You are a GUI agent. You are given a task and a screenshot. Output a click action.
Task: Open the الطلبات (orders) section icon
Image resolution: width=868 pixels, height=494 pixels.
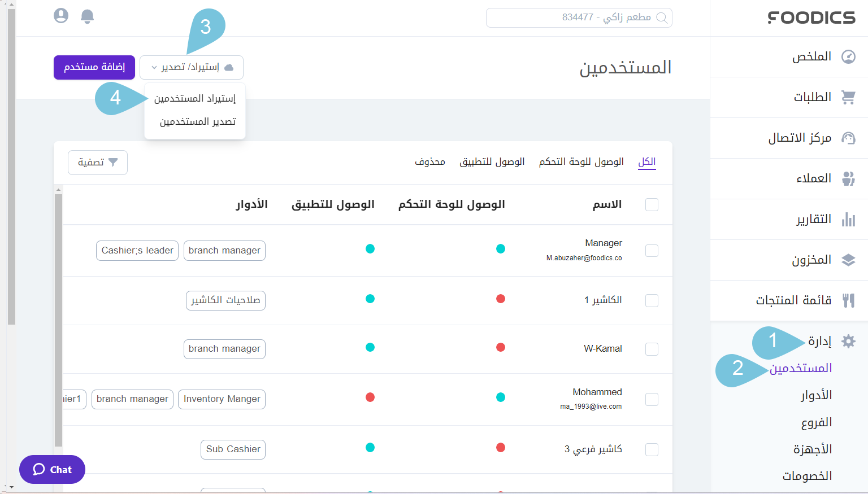point(849,97)
